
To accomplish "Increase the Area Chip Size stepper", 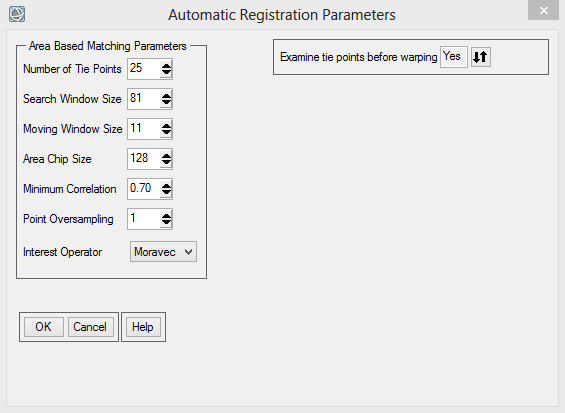I will [166, 156].
